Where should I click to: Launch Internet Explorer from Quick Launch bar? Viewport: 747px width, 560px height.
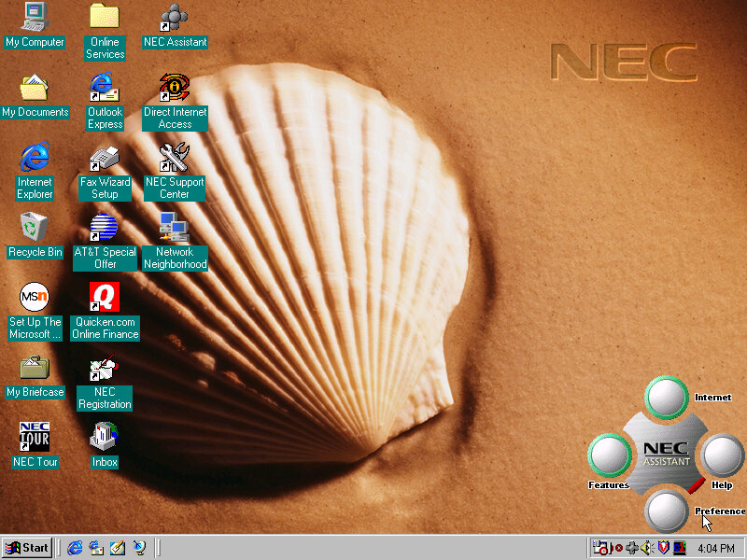(x=75, y=548)
